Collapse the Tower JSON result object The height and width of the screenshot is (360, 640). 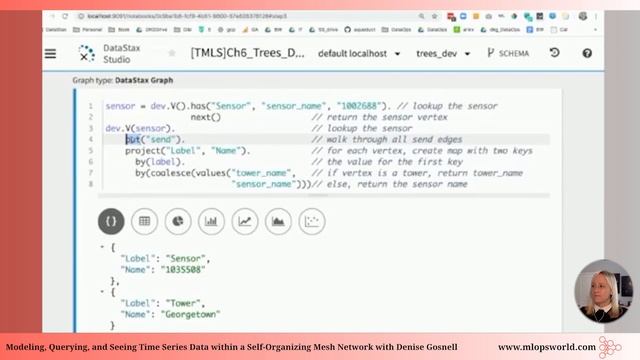pos(102,291)
